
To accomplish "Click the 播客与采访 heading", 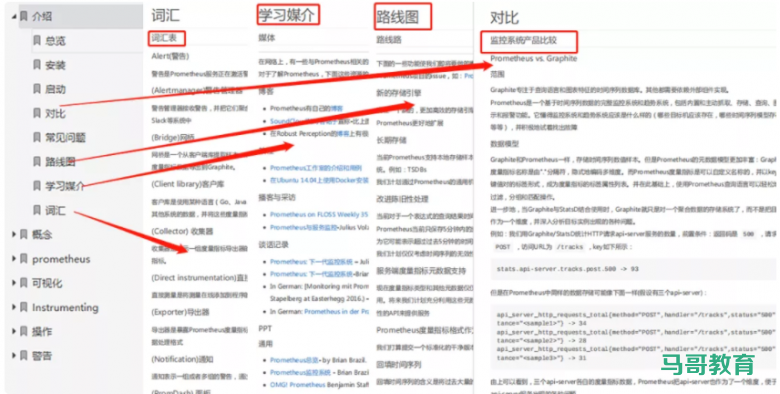I will click(x=277, y=197).
